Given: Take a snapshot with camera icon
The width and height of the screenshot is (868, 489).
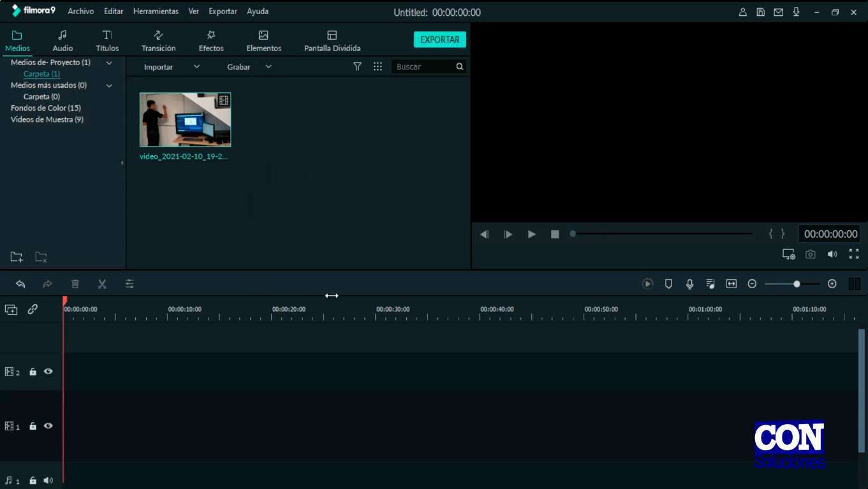Looking at the screenshot, I should coord(810,254).
